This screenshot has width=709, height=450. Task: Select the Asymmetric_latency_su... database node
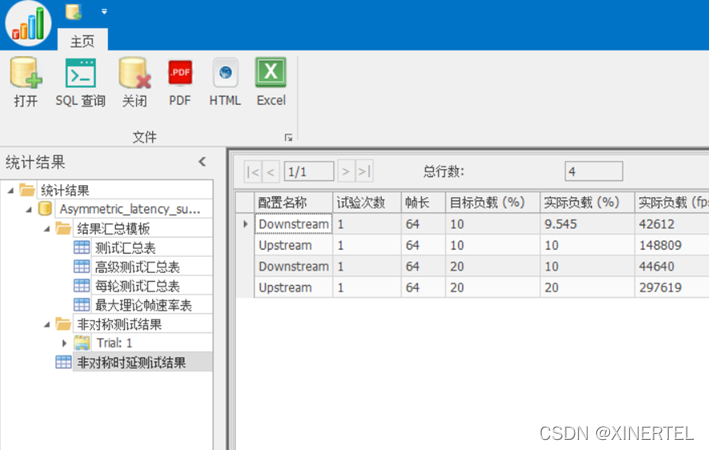click(130, 209)
